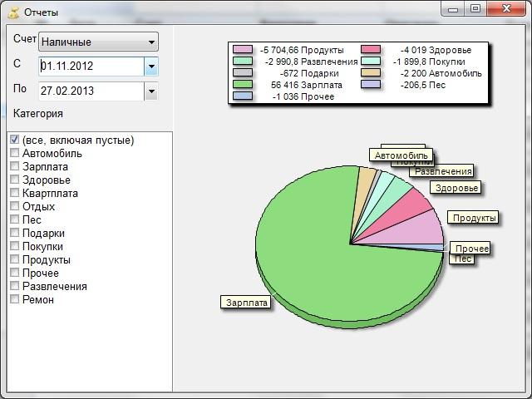
Task: Check the Покупки category checkbox
Action: click(x=14, y=246)
